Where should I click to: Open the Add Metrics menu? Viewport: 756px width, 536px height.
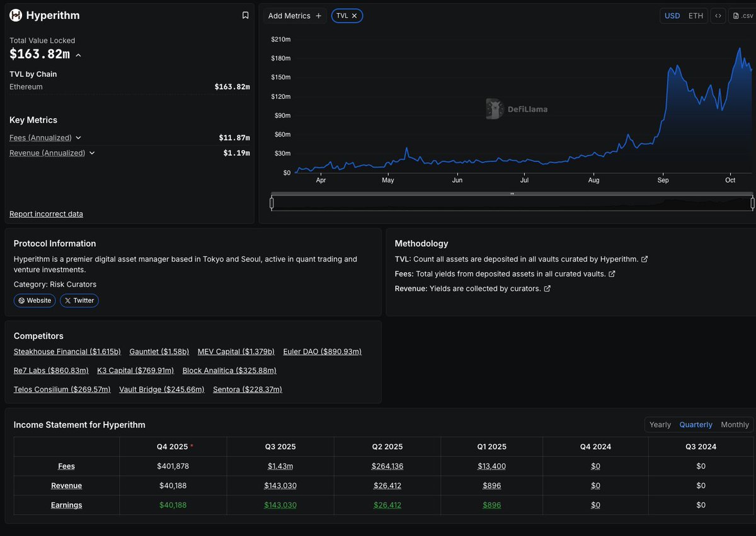295,16
